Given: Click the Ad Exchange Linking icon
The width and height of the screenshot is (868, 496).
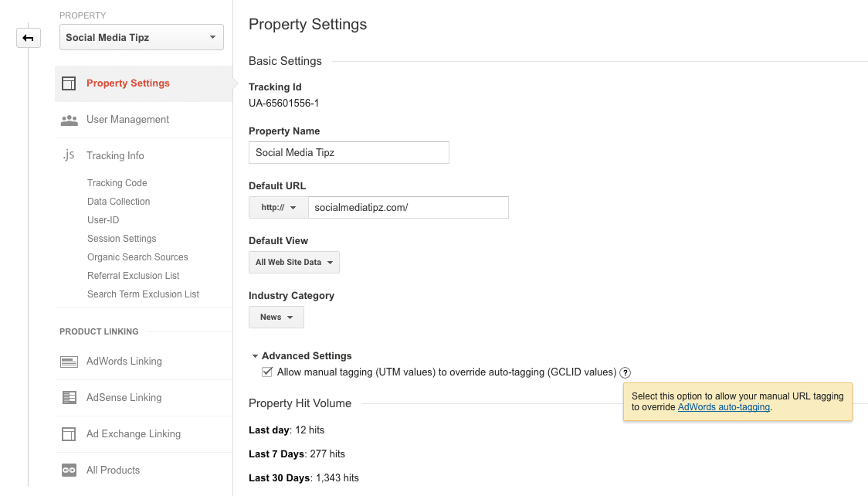Looking at the screenshot, I should tap(69, 434).
